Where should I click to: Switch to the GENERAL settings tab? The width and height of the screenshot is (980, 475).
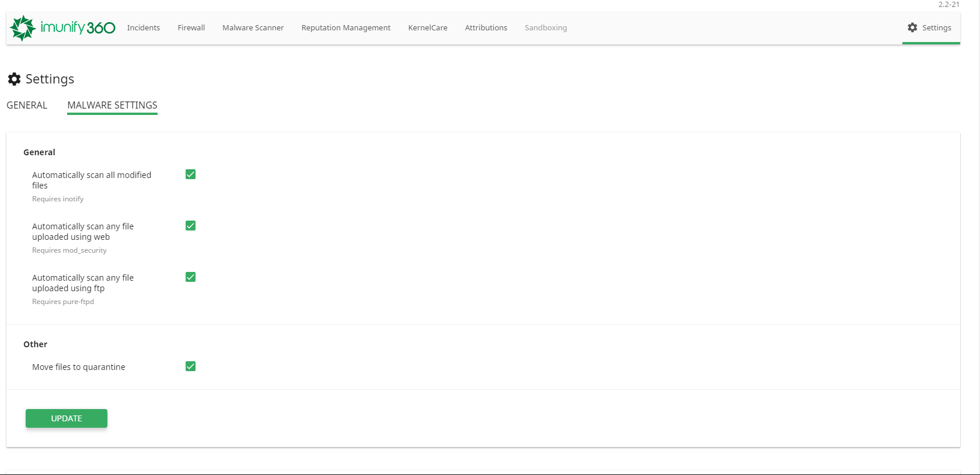[x=27, y=105]
